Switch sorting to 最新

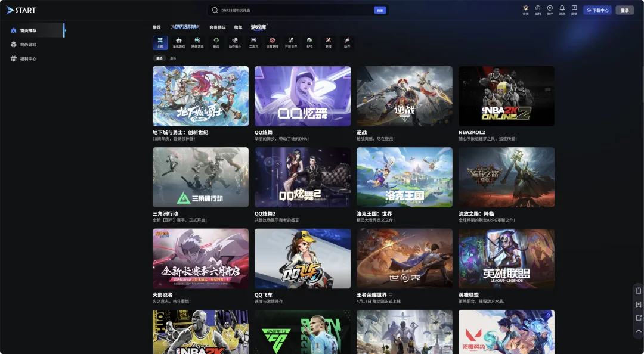pos(174,58)
